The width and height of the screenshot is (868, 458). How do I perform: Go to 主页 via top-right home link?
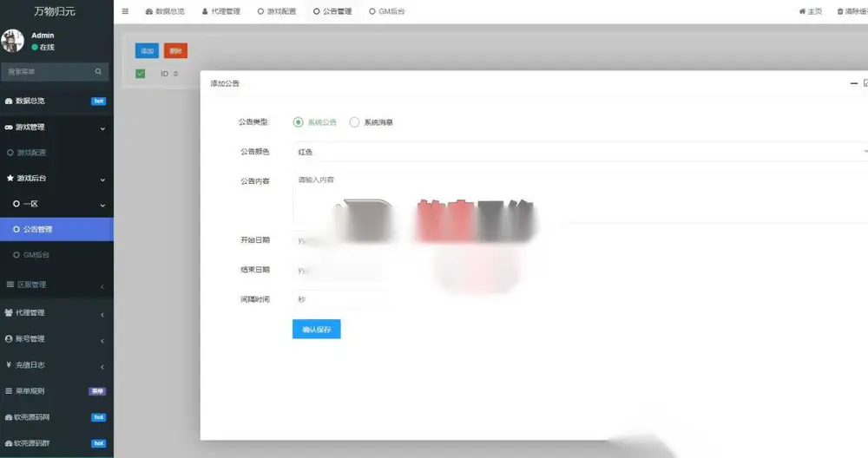811,11
